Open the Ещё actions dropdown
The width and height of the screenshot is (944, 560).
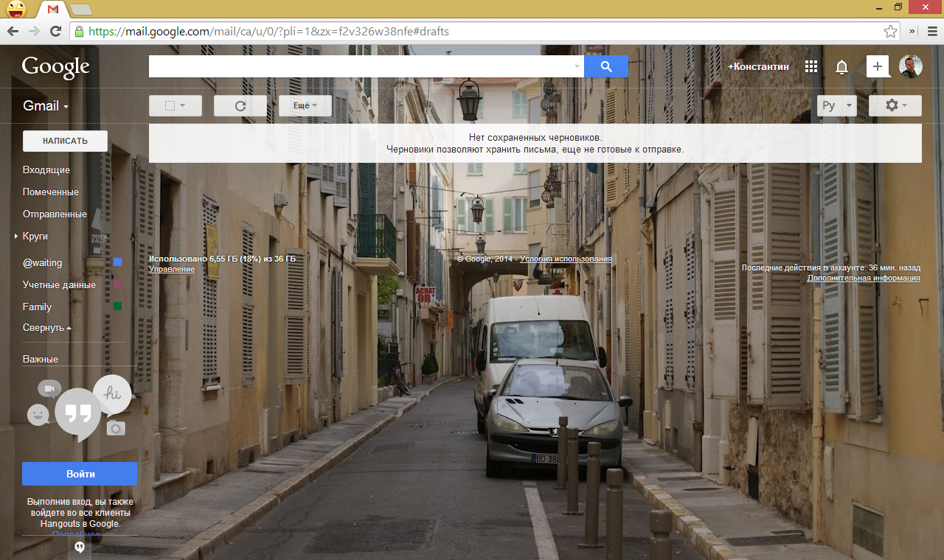point(305,106)
